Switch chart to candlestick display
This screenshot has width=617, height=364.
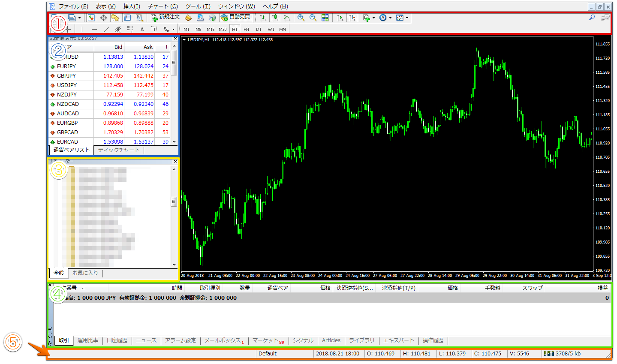click(275, 18)
